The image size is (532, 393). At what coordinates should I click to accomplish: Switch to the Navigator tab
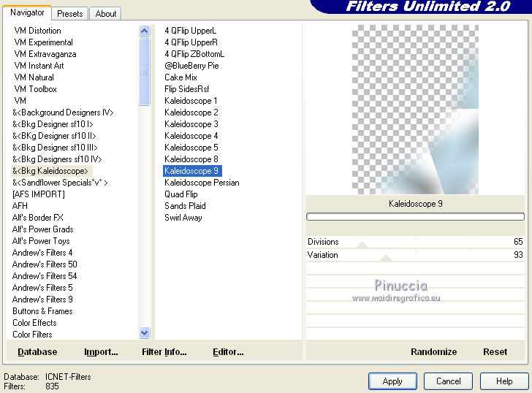tap(27, 13)
